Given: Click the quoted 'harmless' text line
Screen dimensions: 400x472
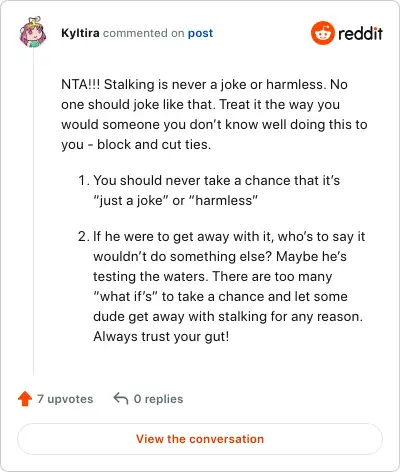Looking at the screenshot, I should 176,200.
